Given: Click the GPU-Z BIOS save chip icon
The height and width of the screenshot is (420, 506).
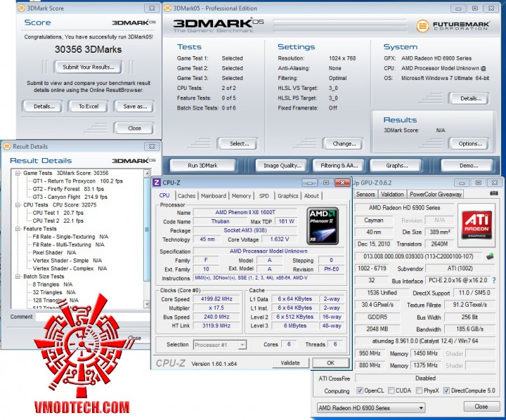Looking at the screenshot, I should coord(490,256).
